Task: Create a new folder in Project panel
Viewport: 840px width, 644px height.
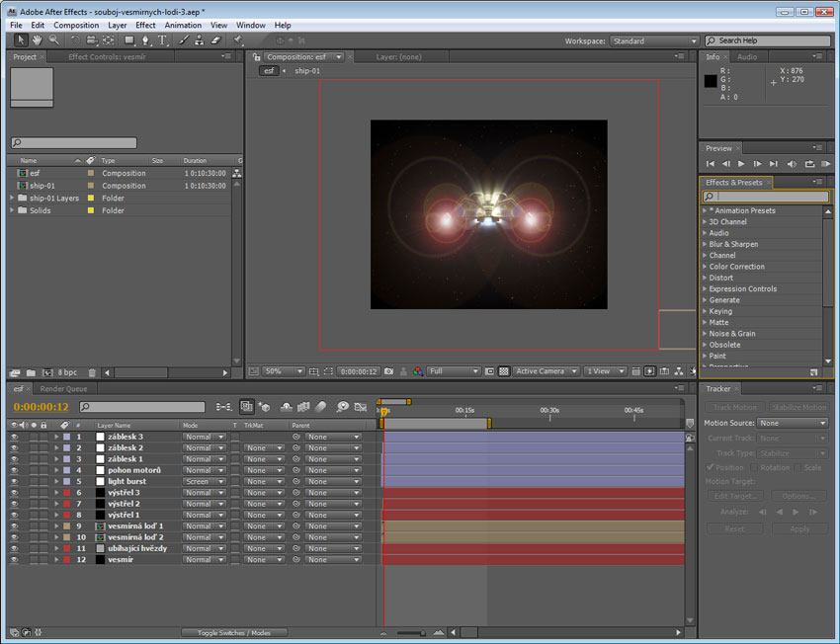Action: coord(31,372)
